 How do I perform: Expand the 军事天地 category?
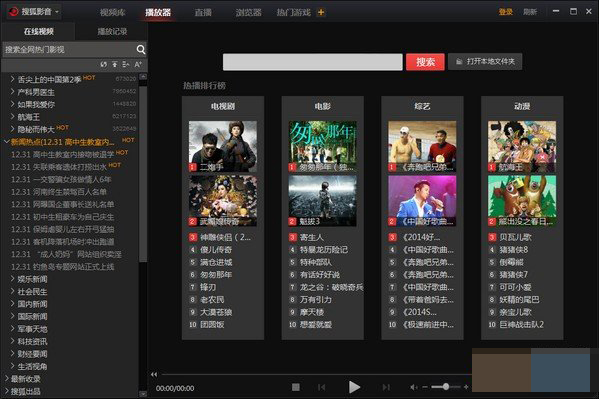coord(12,329)
